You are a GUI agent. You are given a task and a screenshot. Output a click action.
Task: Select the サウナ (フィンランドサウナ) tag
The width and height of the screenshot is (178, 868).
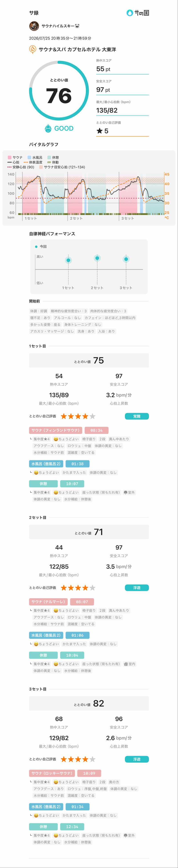point(56,430)
